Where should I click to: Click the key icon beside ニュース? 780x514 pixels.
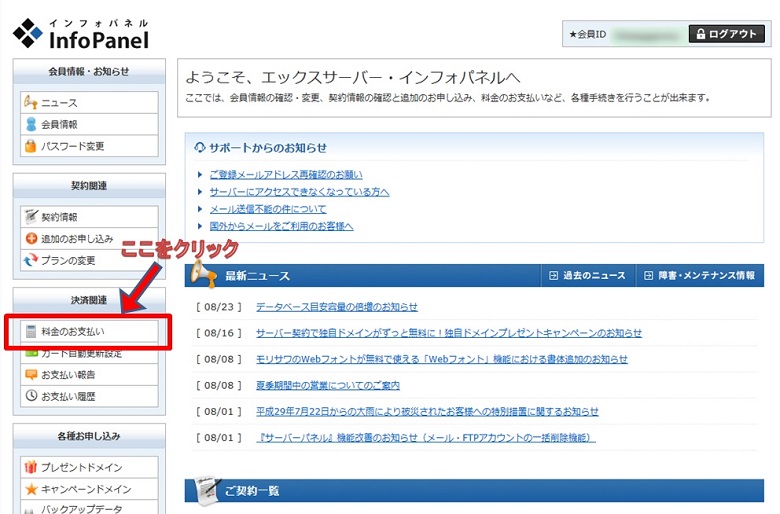point(30,103)
